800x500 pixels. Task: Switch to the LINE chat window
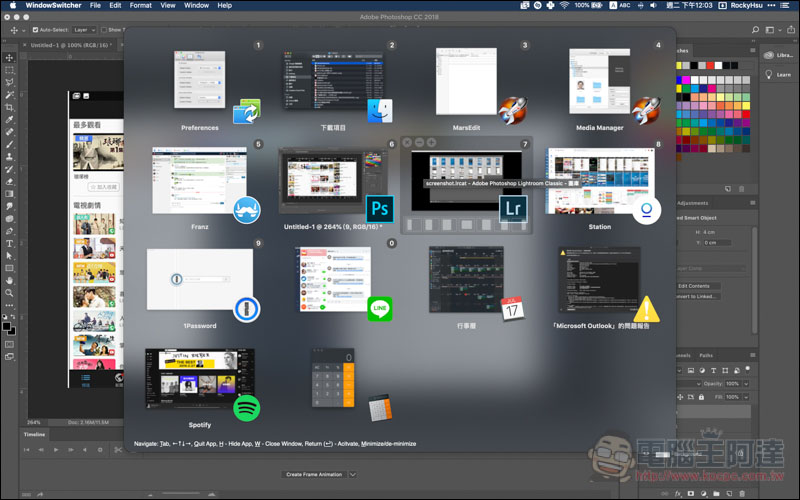(x=335, y=279)
